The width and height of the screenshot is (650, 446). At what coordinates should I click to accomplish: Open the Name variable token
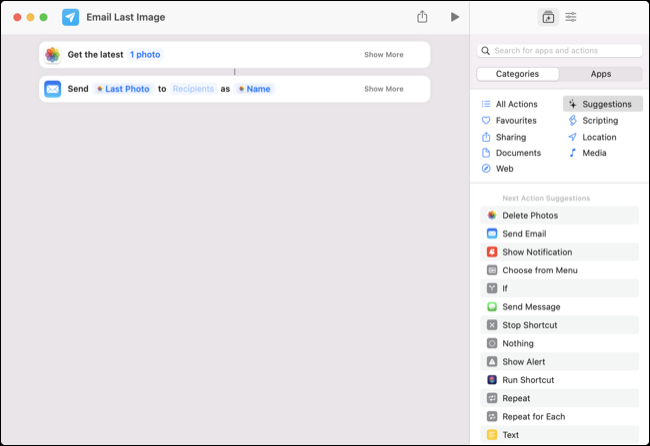pos(255,89)
